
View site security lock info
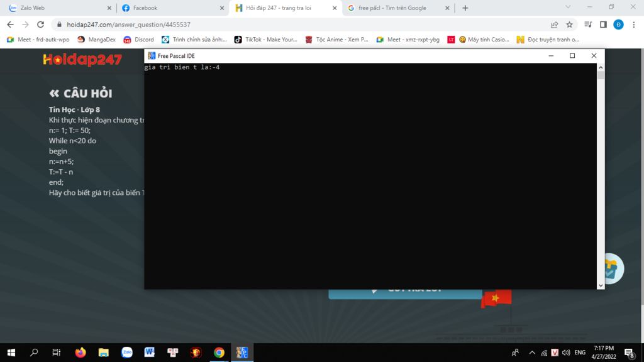pos(59,25)
